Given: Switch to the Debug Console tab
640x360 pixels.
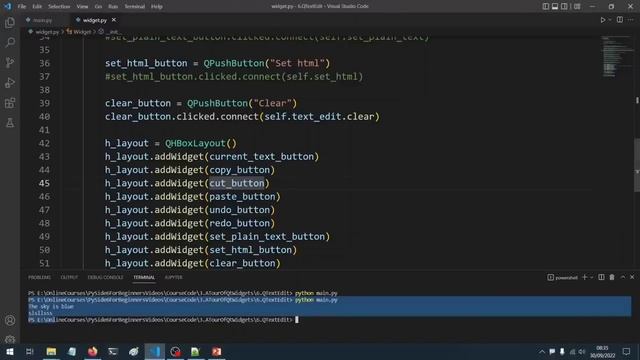Looking at the screenshot, I should click(105, 277).
